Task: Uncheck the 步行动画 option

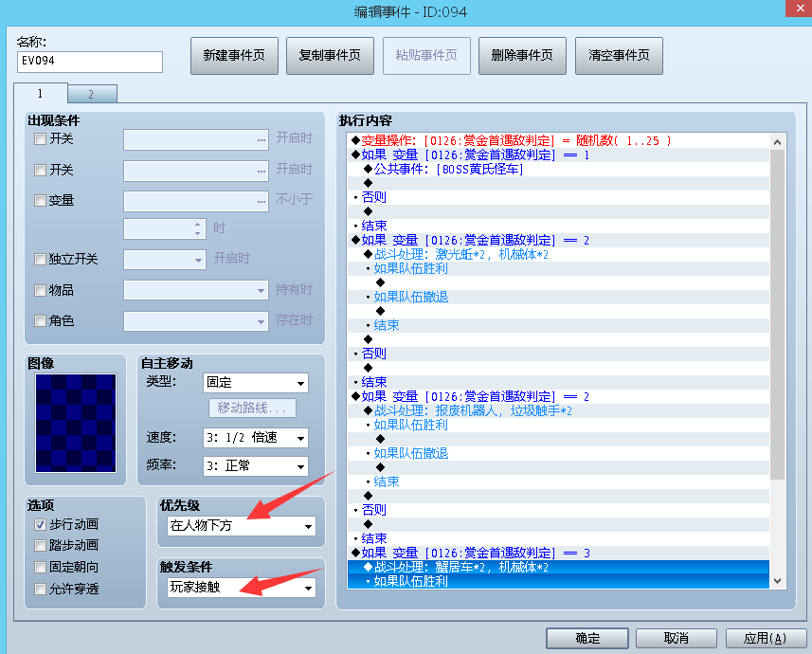Action: [x=40, y=524]
